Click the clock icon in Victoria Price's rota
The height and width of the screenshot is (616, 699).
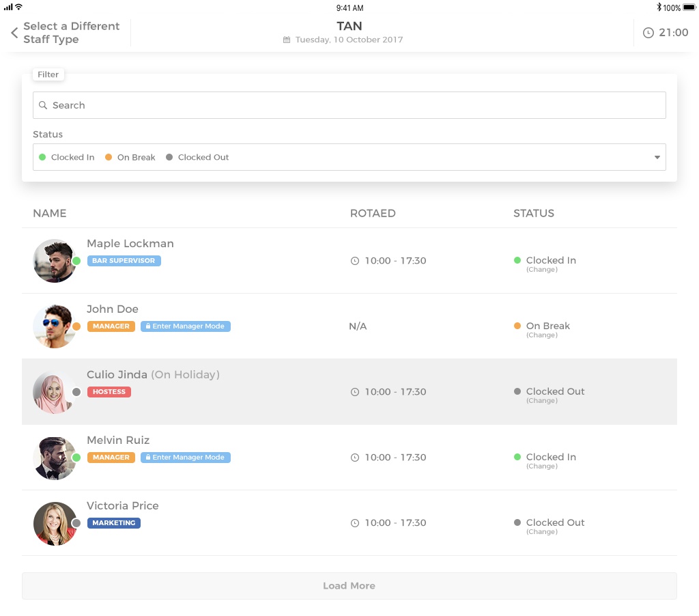(x=354, y=523)
